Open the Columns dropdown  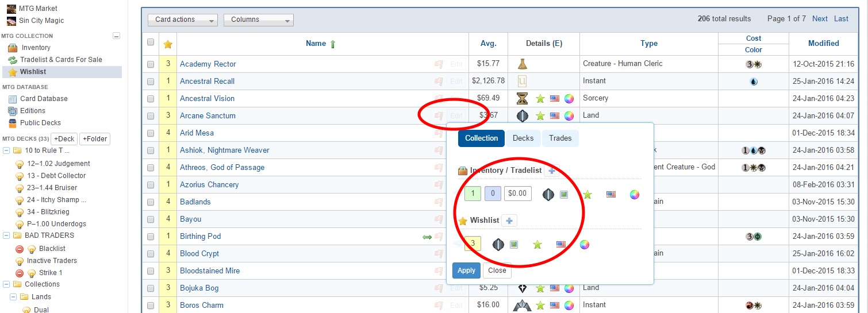click(258, 20)
